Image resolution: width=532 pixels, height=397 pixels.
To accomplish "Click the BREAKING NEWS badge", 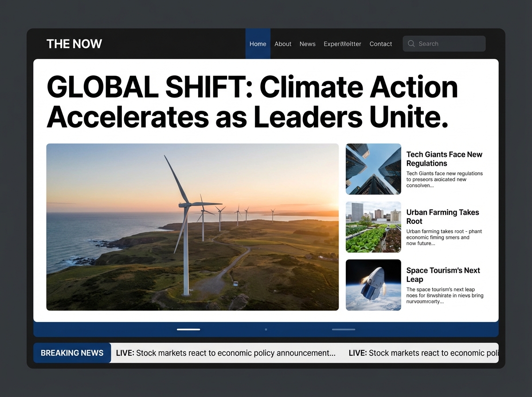I will pos(72,353).
